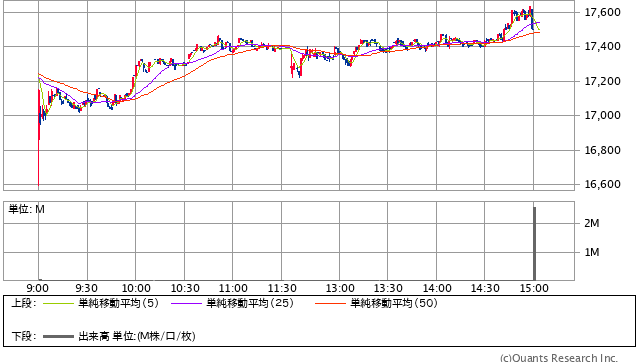Click the 17,000 price axis label
Image resolution: width=638 pixels, height=362 pixels.
coord(603,116)
